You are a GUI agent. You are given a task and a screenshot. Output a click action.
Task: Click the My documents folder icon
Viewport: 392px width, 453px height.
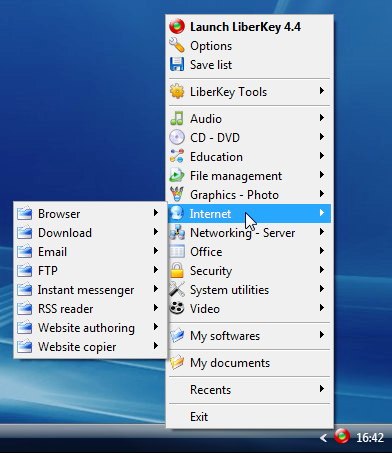pyautogui.click(x=177, y=362)
